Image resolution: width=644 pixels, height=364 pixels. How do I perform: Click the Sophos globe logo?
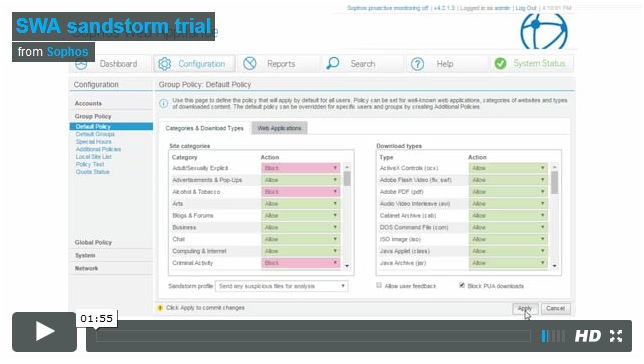(544, 31)
